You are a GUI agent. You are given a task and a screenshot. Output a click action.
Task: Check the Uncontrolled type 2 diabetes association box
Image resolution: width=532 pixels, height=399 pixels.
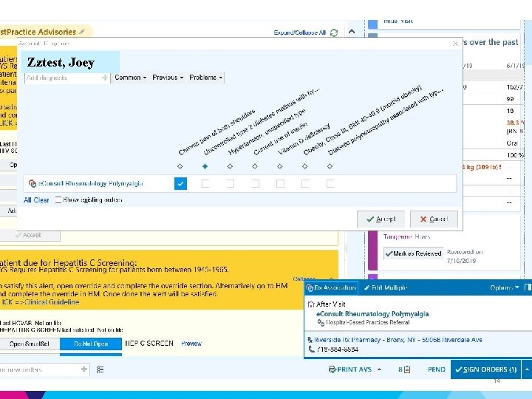[205, 183]
